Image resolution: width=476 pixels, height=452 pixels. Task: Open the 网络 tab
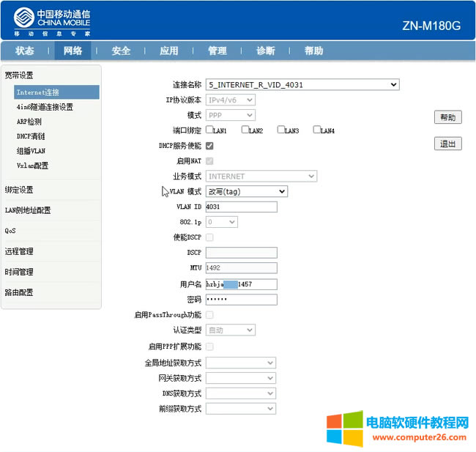tap(72, 51)
